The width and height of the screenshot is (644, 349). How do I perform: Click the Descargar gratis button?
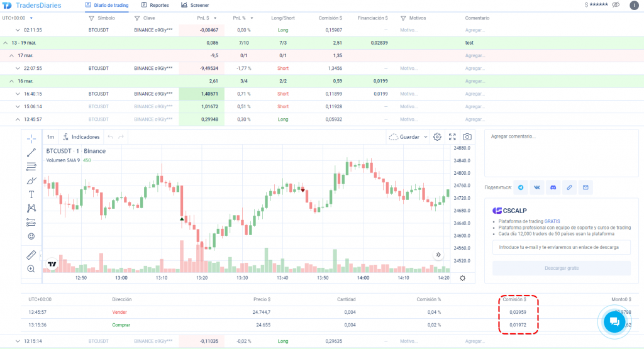coord(561,269)
